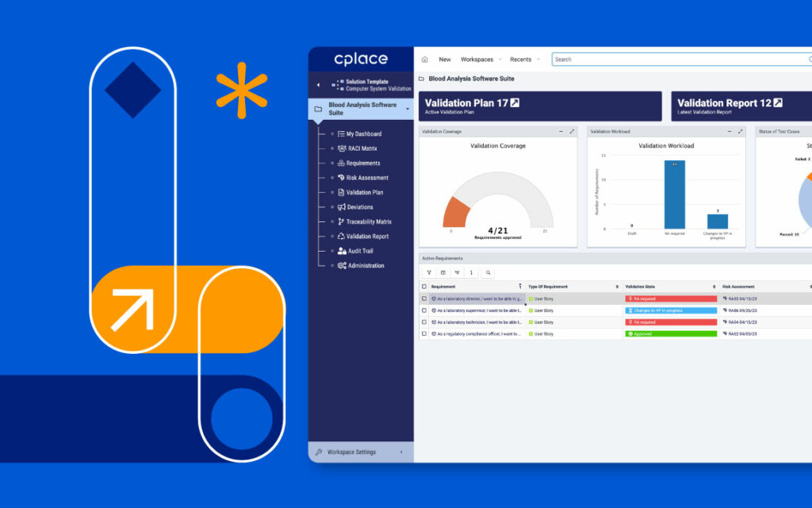Open the Workspaces dropdown
The image size is (812, 508).
(481, 60)
